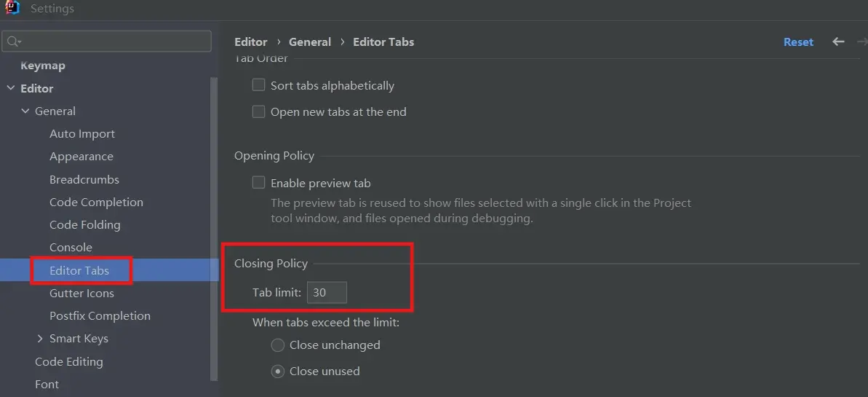Collapse the General tree node

(25, 111)
